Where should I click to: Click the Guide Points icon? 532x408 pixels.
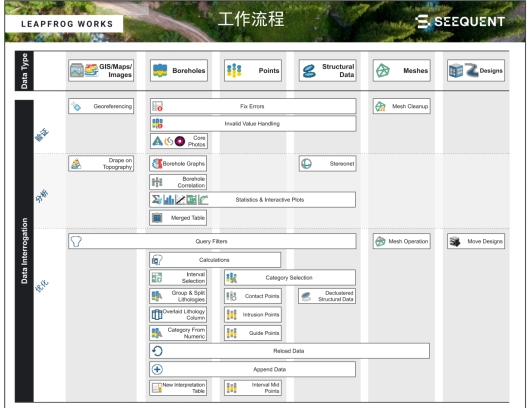[x=231, y=333]
